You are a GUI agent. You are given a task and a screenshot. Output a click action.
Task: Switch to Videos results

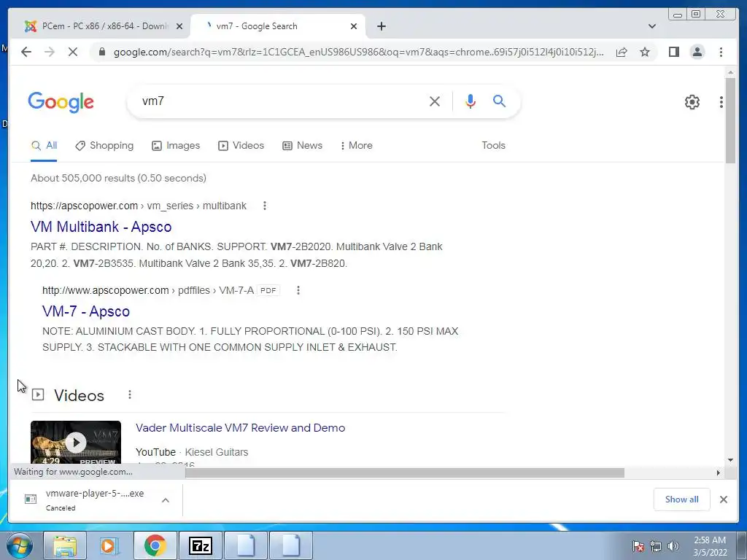(x=241, y=146)
